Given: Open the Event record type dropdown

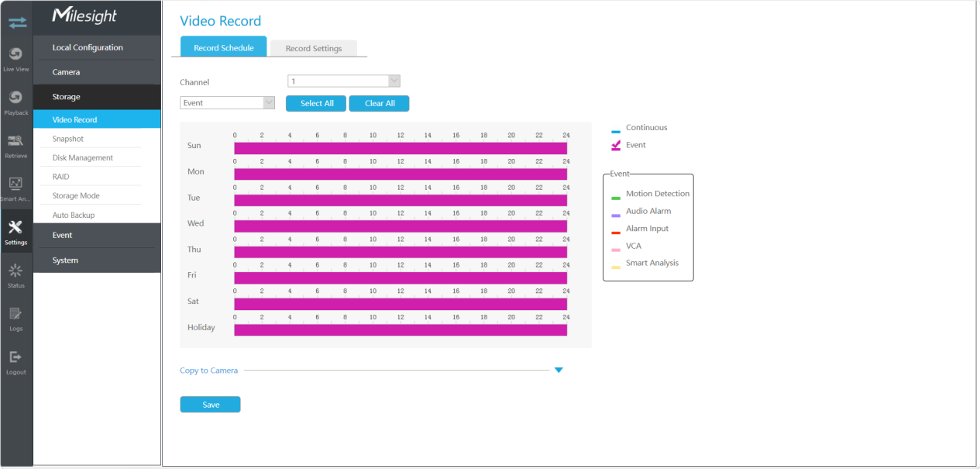Looking at the screenshot, I should click(x=228, y=103).
